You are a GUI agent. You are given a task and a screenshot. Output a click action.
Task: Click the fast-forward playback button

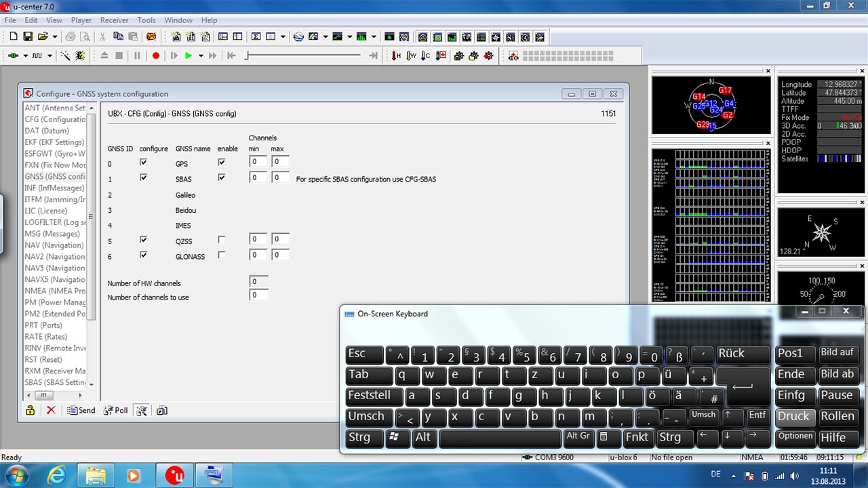[212, 56]
